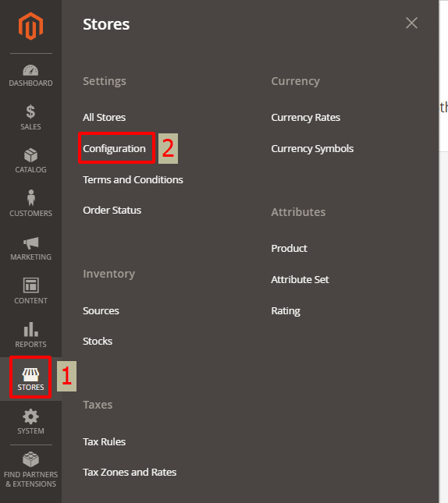Close the Stores submenu panel
The height and width of the screenshot is (503, 448).
411,23
